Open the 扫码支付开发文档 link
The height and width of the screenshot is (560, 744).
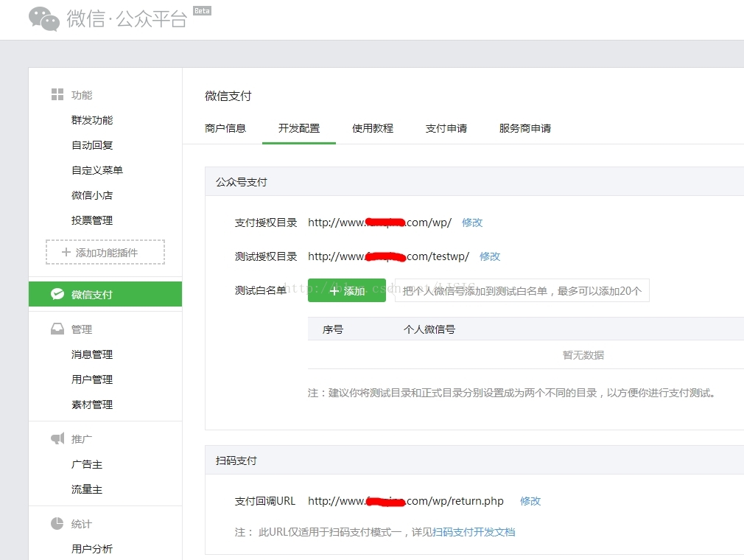474,532
